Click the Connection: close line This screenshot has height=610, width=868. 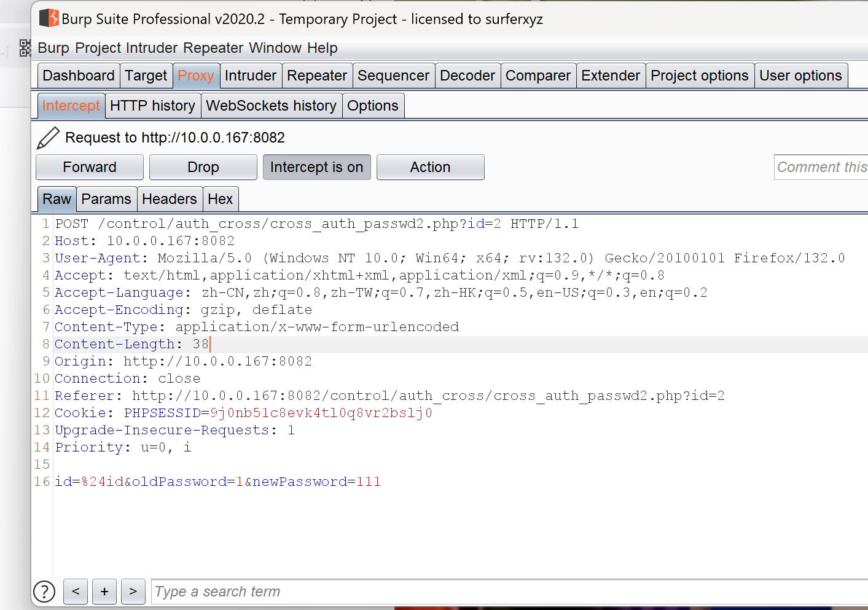pyautogui.click(x=128, y=378)
